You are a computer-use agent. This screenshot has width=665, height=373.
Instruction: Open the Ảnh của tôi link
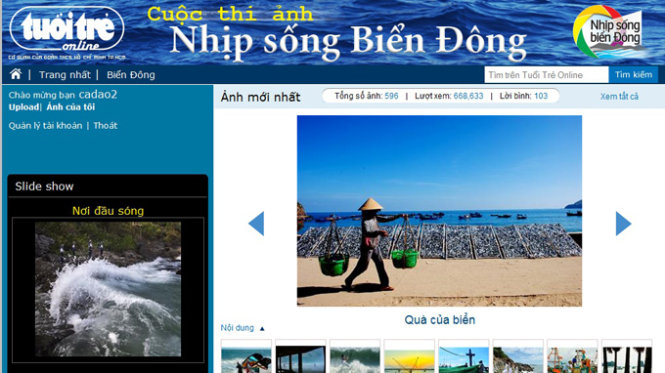[x=71, y=107]
